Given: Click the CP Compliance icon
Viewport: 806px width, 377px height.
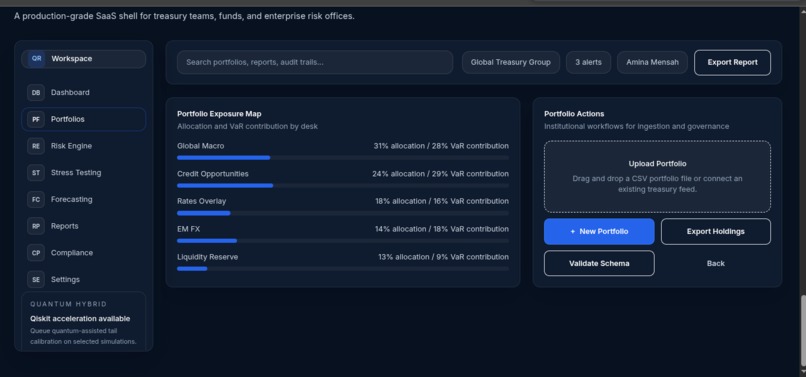Looking at the screenshot, I should tap(35, 253).
